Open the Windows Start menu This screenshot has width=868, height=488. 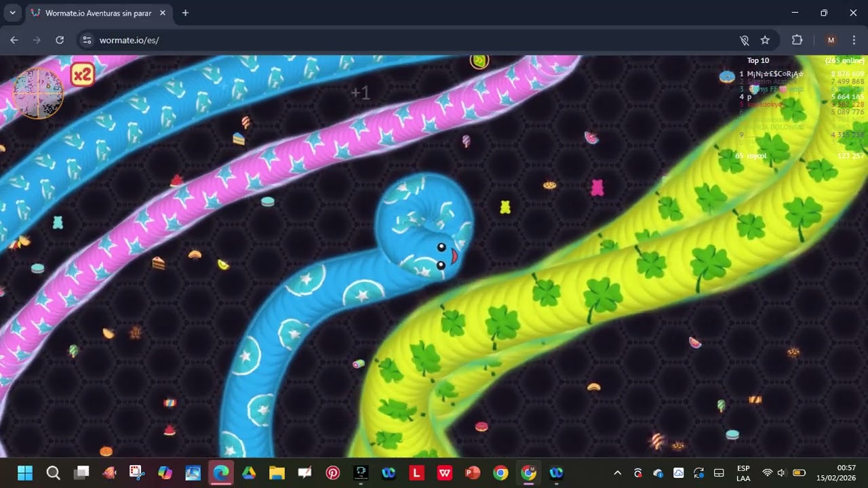(x=25, y=472)
